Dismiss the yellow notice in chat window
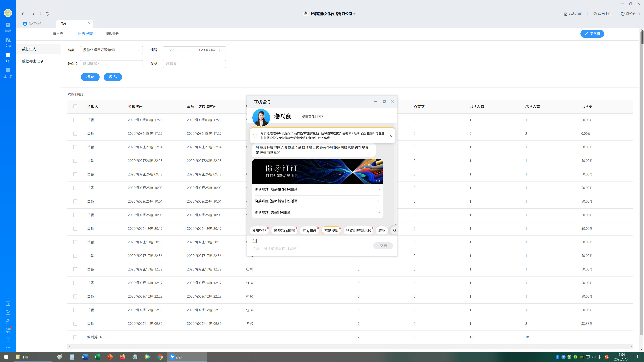The height and width of the screenshot is (362, 644). coord(391,136)
